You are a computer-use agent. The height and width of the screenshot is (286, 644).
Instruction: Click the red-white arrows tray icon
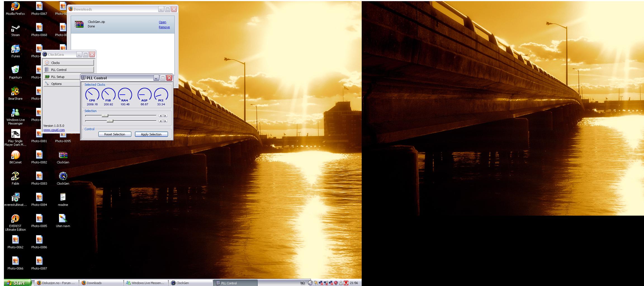click(346, 283)
